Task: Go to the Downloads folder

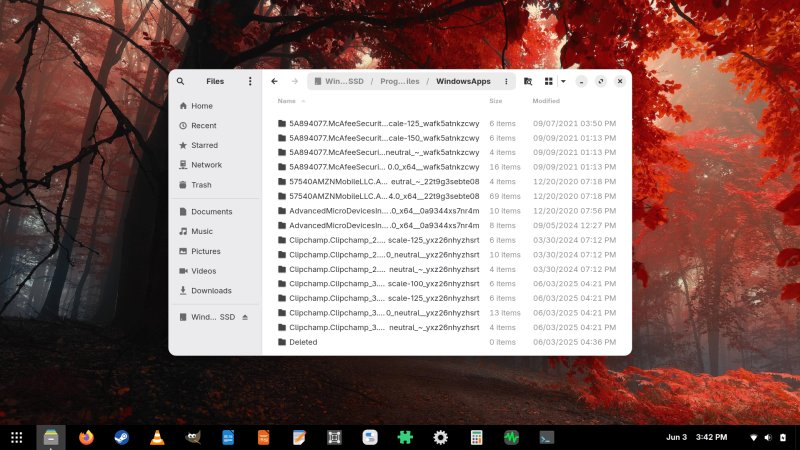Action: pos(211,291)
